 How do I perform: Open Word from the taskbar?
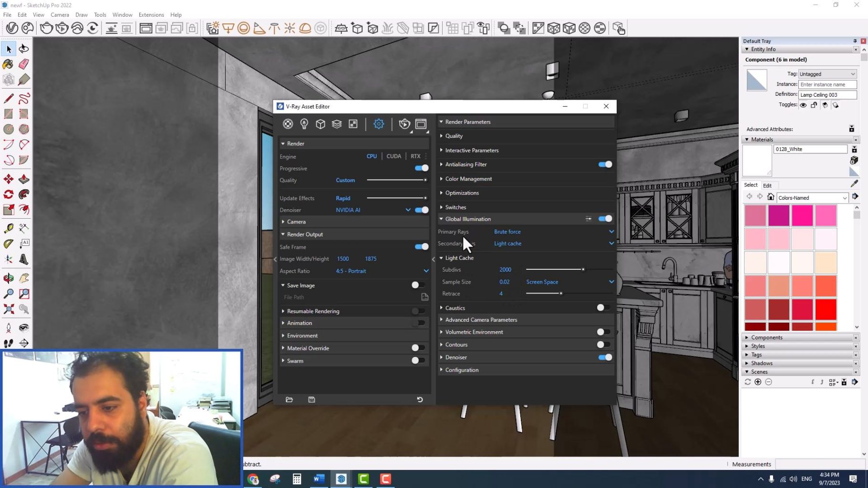point(319,479)
